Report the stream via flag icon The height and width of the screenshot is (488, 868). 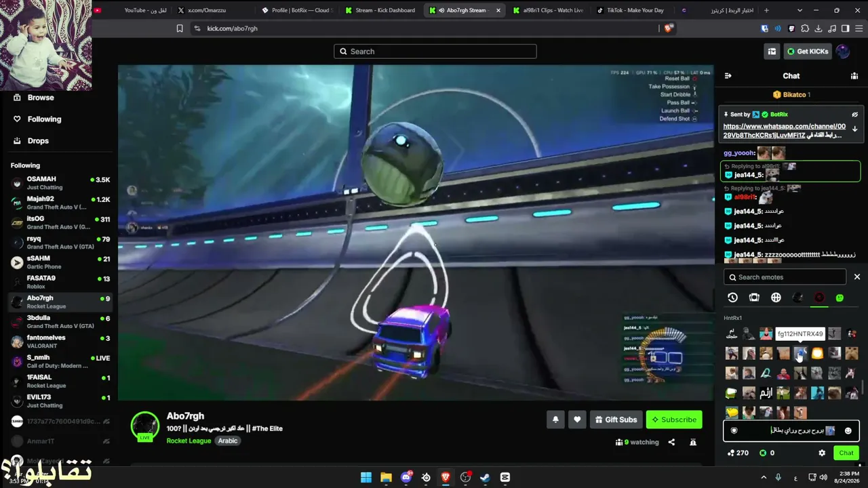coord(693,442)
